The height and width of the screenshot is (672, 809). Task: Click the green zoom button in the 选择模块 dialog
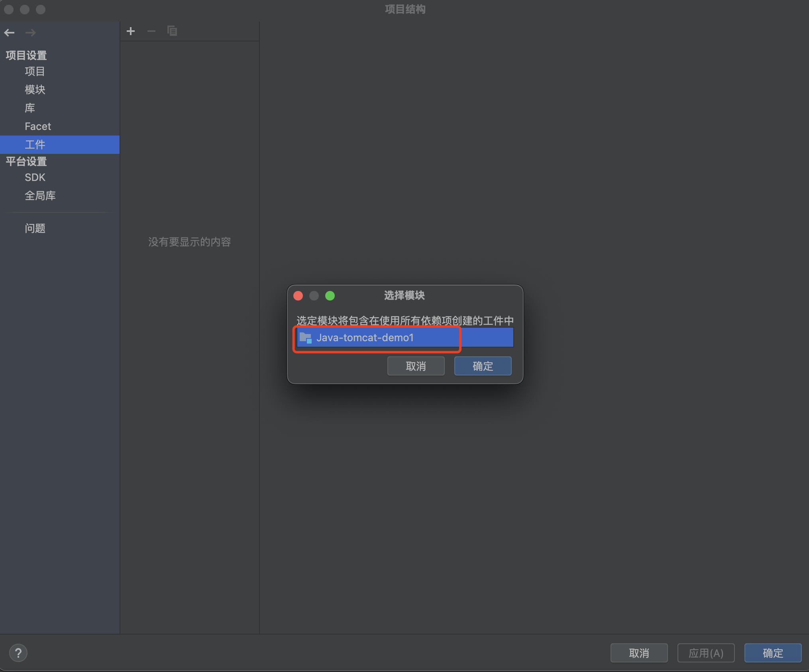330,296
